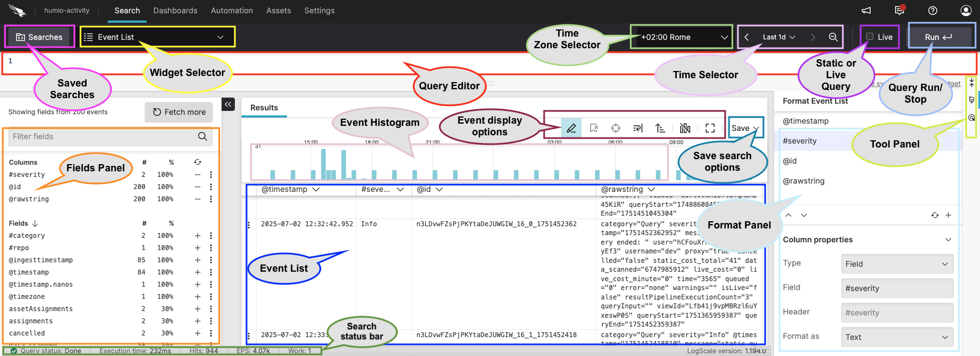
Task: Open the help question mark icon
Action: coord(933,11)
